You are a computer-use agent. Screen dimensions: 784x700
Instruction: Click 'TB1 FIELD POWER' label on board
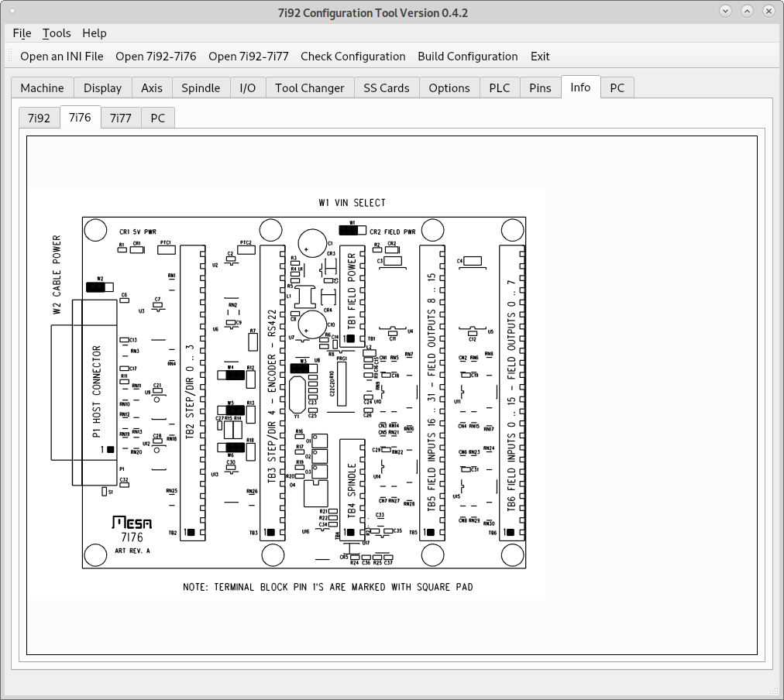(x=352, y=292)
